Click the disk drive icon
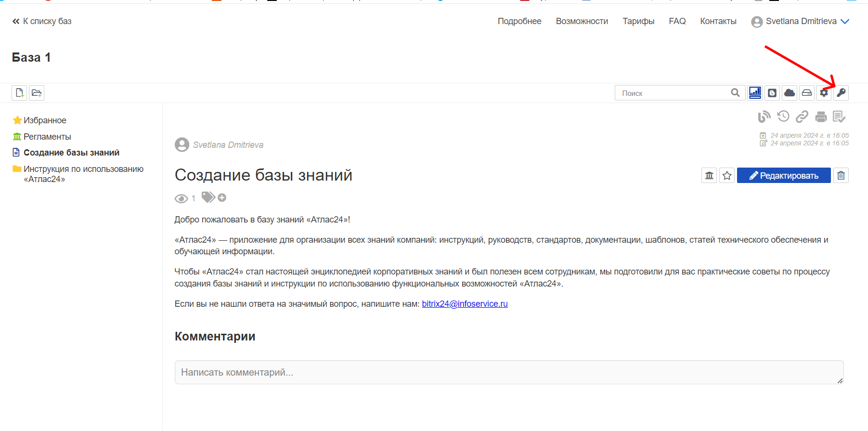 807,92
